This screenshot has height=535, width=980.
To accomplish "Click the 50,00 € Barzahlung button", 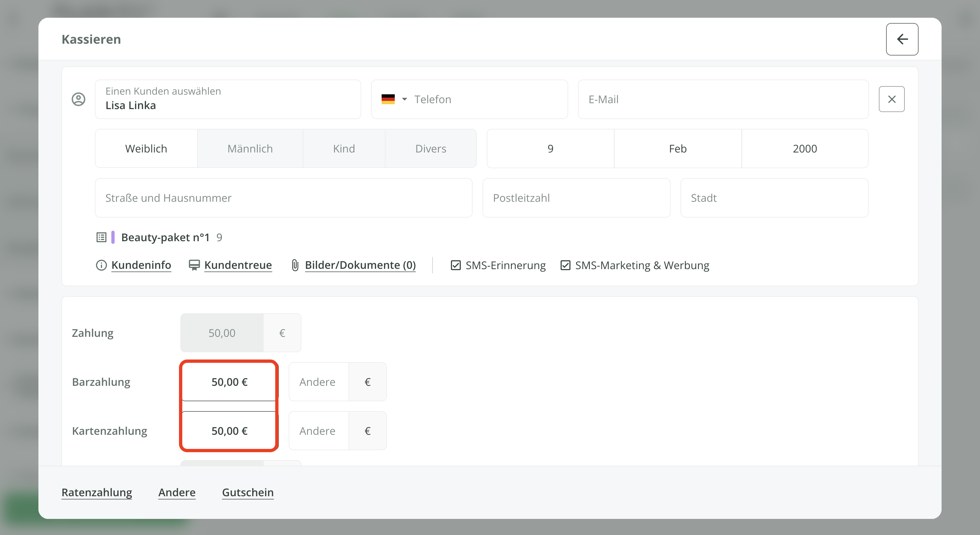I will (x=229, y=382).
